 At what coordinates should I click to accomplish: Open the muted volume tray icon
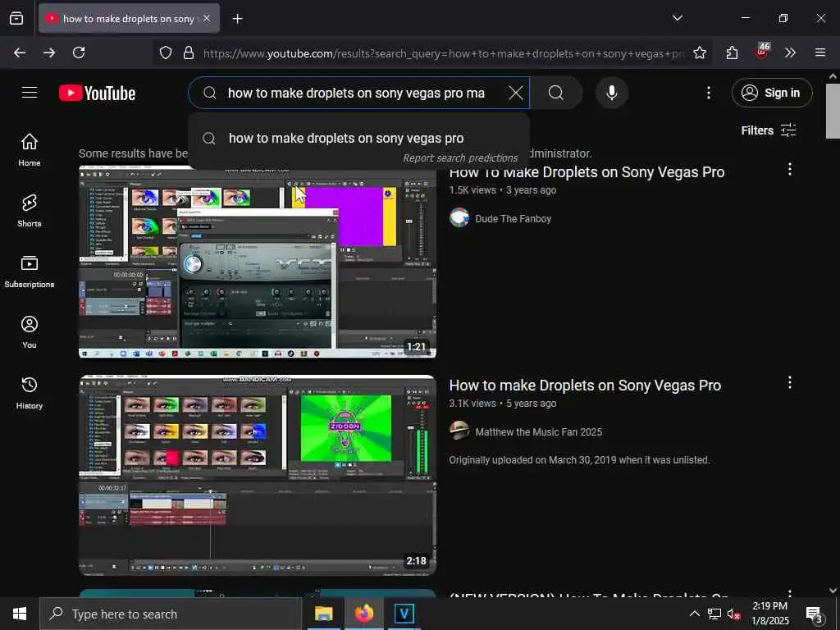(x=734, y=614)
